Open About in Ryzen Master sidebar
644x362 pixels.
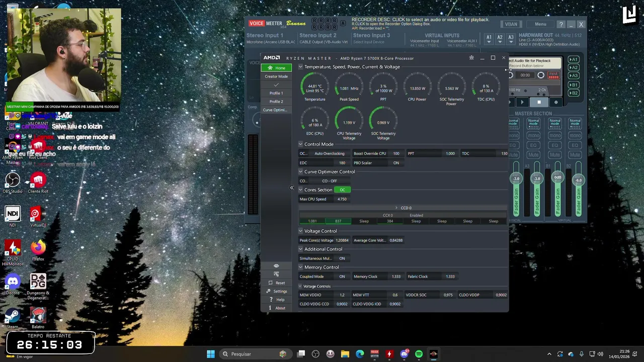click(276, 308)
